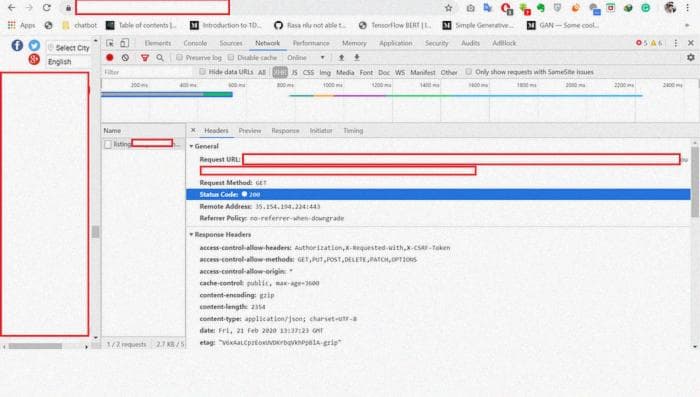Switch to the Console tab
This screenshot has height=397, width=700.
195,43
